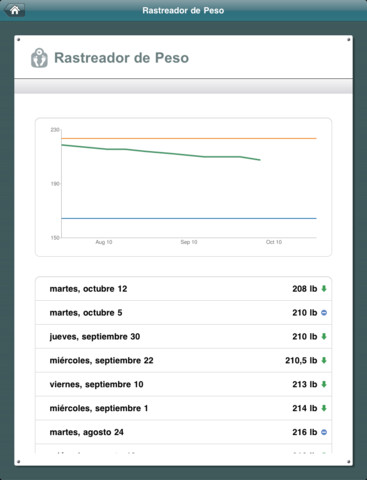Click the orange starting weight line

(x=189, y=138)
